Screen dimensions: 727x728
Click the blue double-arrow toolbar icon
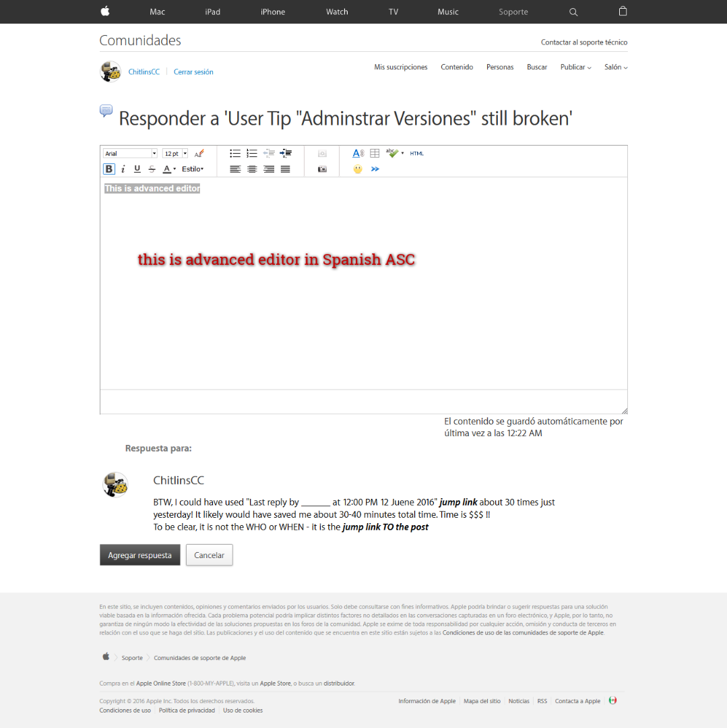point(375,169)
